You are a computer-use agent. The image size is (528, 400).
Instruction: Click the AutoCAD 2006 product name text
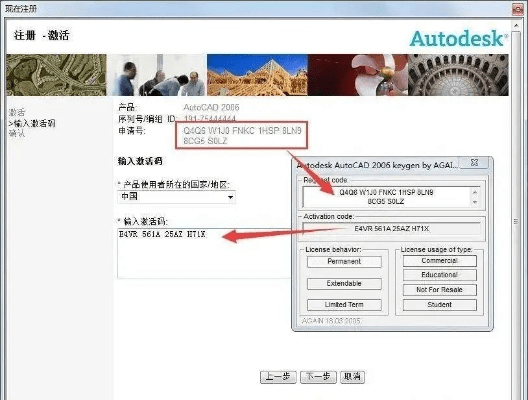coord(211,107)
